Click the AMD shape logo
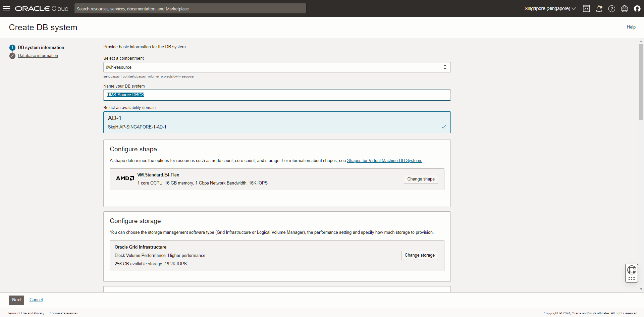The height and width of the screenshot is (317, 644). (x=125, y=178)
